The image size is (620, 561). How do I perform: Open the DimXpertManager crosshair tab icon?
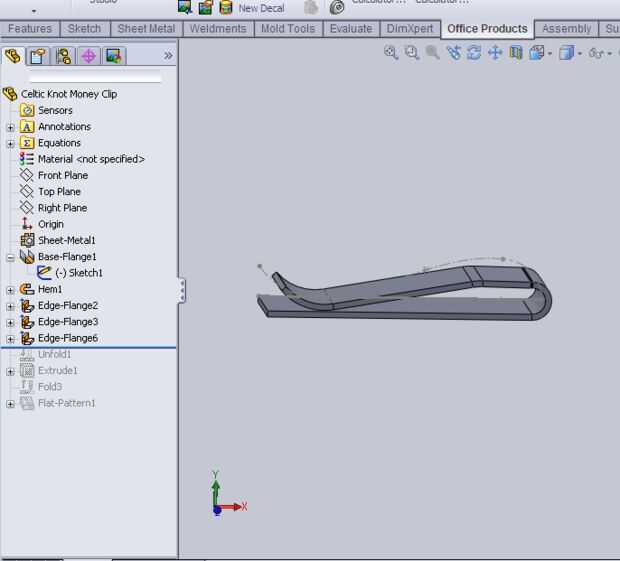click(89, 56)
